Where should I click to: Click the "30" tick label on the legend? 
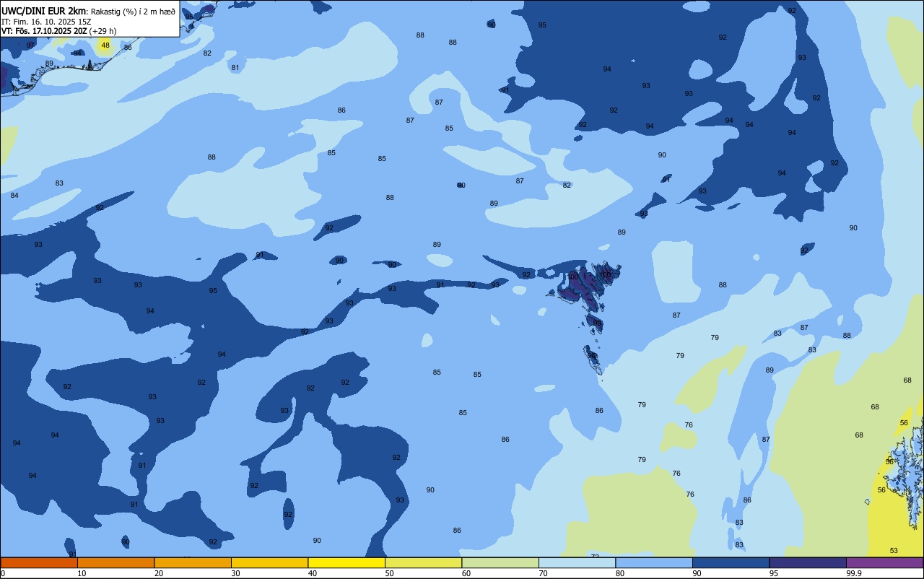(x=235, y=573)
